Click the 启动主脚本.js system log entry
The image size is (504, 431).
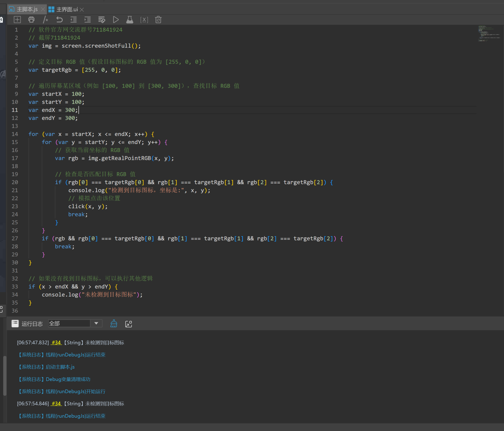click(x=46, y=367)
